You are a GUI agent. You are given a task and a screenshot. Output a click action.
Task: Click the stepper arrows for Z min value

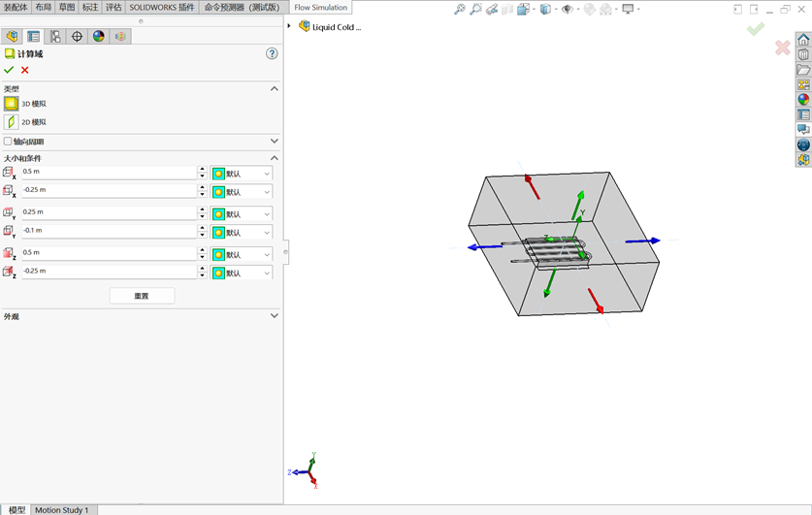click(x=203, y=273)
